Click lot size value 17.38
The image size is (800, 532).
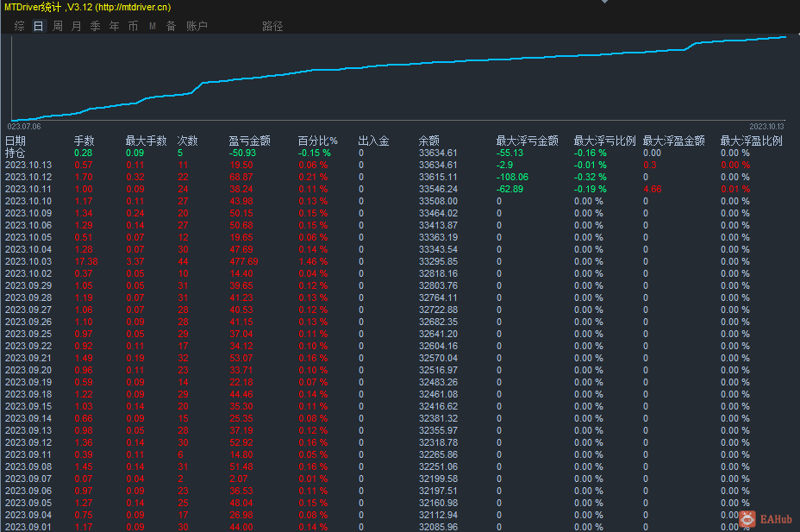click(x=86, y=261)
